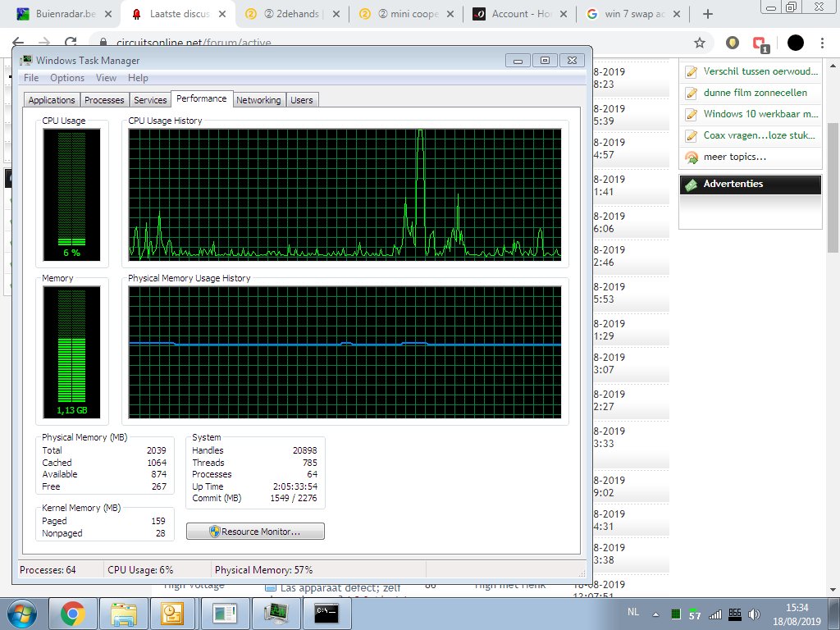Click the Handles value 20898
Image resolution: width=840 pixels, height=630 pixels.
(305, 450)
